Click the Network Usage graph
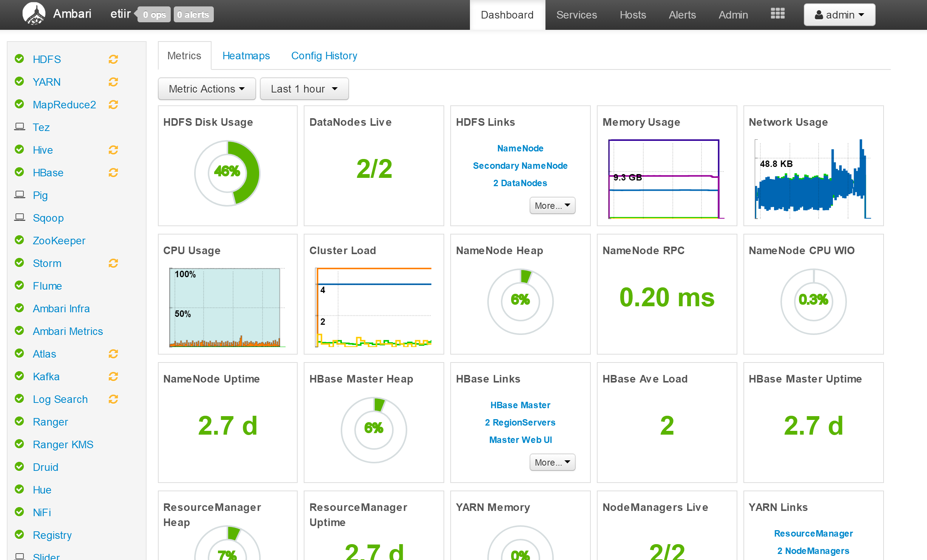Screen dimensions: 927x560 [x=813, y=179]
